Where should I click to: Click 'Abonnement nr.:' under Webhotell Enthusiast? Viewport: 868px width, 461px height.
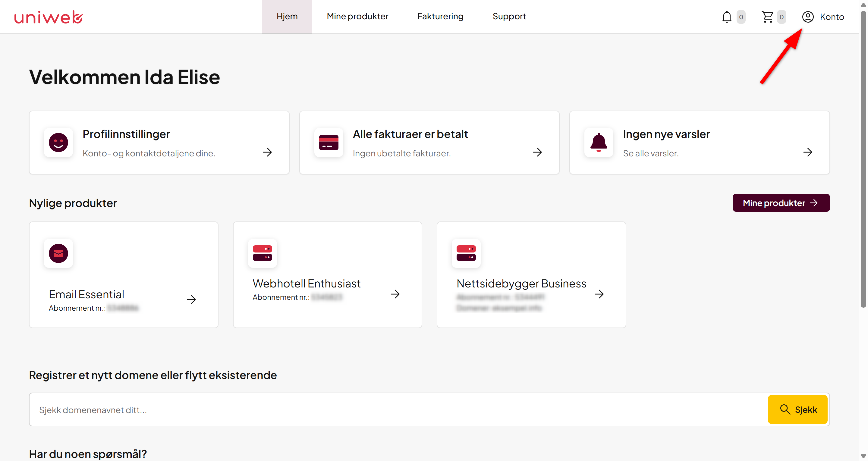pyautogui.click(x=281, y=297)
